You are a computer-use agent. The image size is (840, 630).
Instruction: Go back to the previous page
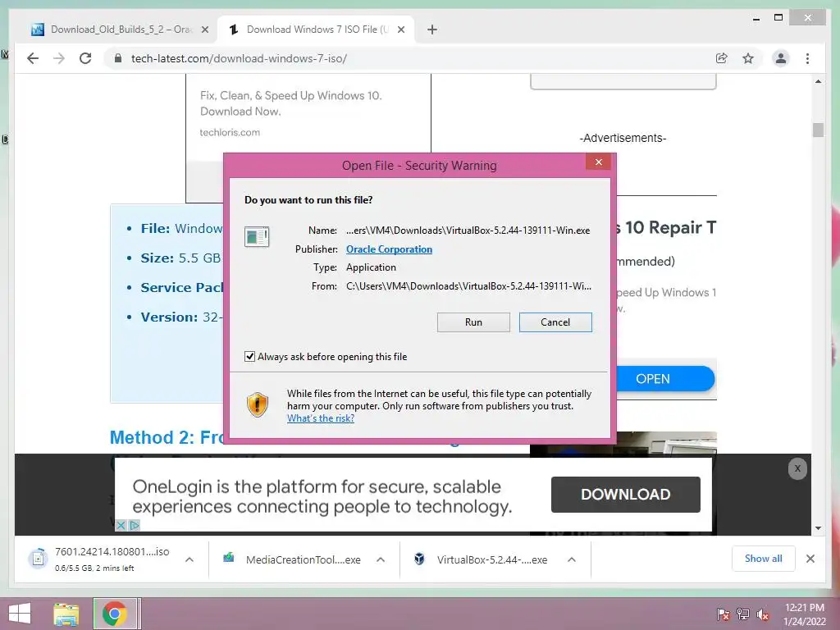click(x=33, y=58)
